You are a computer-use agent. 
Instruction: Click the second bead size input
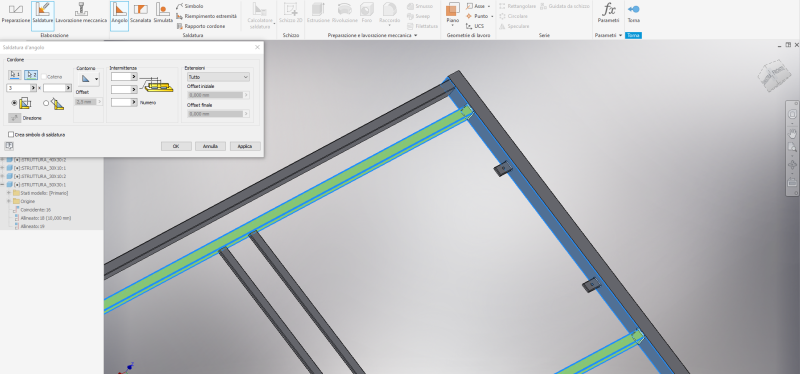tap(55, 88)
